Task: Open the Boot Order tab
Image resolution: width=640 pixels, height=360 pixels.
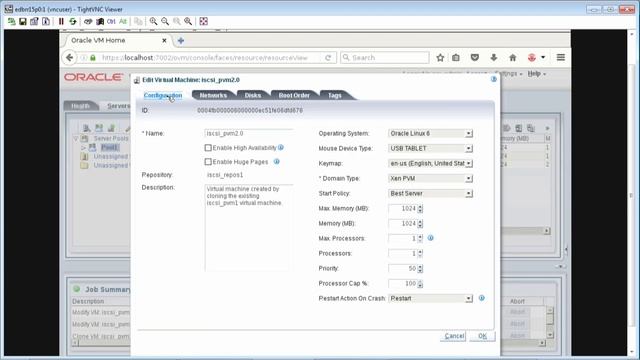Action: (x=294, y=95)
